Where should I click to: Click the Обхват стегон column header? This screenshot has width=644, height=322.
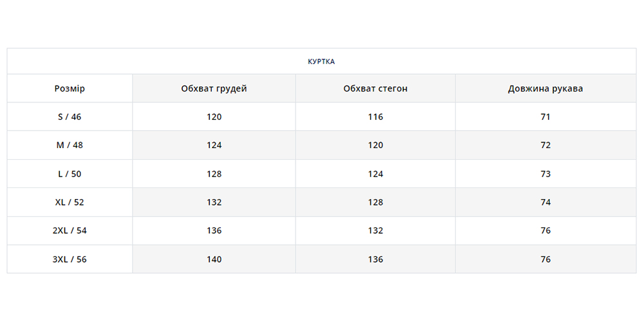pos(375,89)
